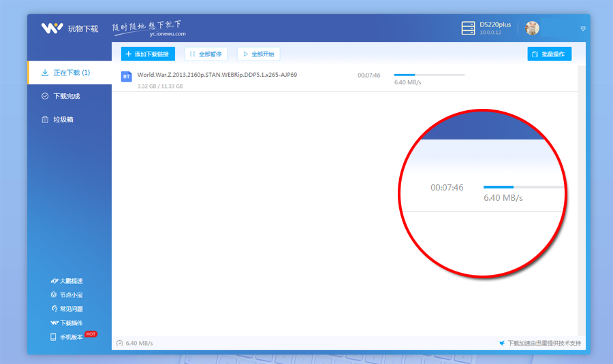Click the Xunlei bird icon in footer
This screenshot has width=613, height=364.
502,344
